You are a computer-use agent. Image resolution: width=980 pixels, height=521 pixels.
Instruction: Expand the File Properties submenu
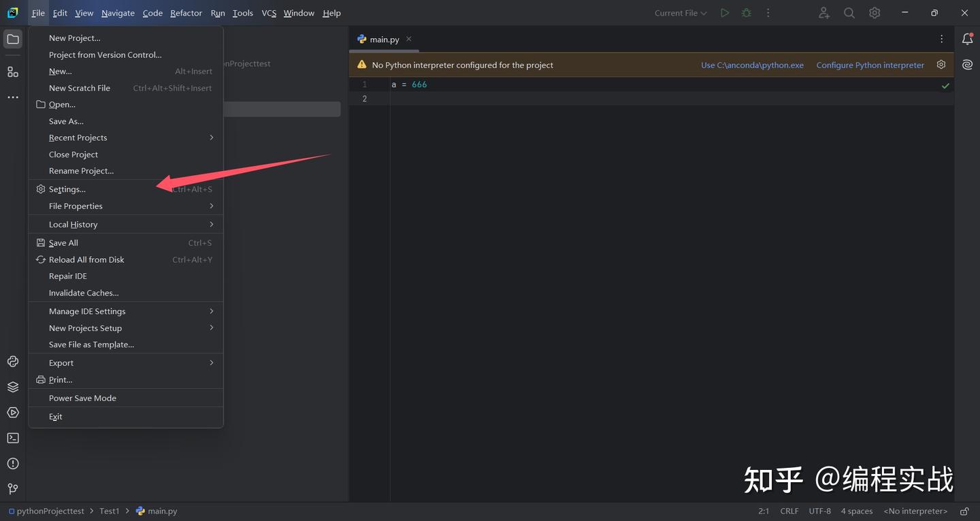pos(126,206)
